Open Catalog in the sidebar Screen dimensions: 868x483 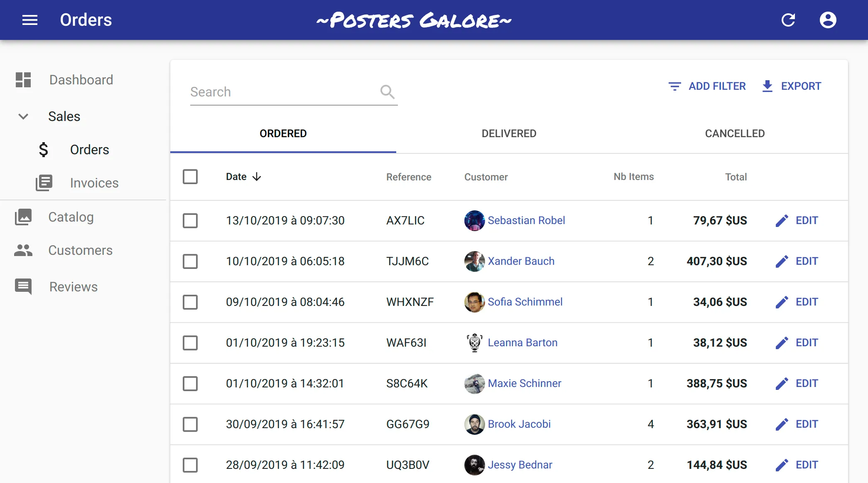coord(83,217)
